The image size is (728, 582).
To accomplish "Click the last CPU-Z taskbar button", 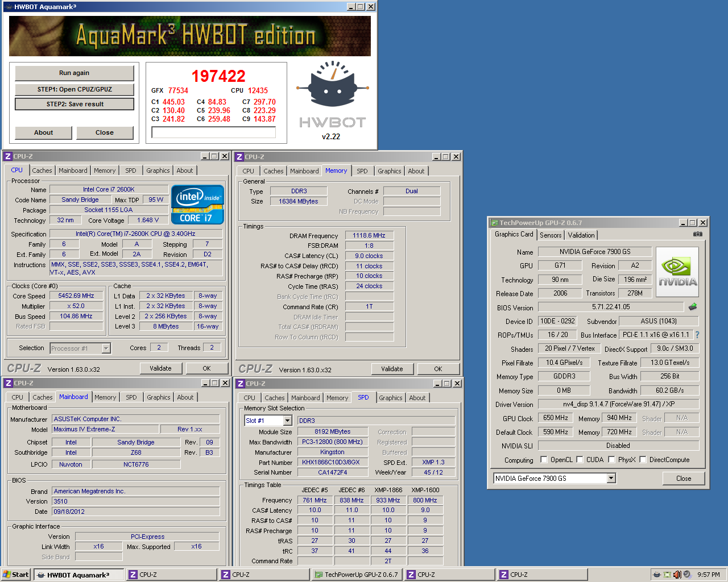I will pyautogui.click(x=543, y=575).
